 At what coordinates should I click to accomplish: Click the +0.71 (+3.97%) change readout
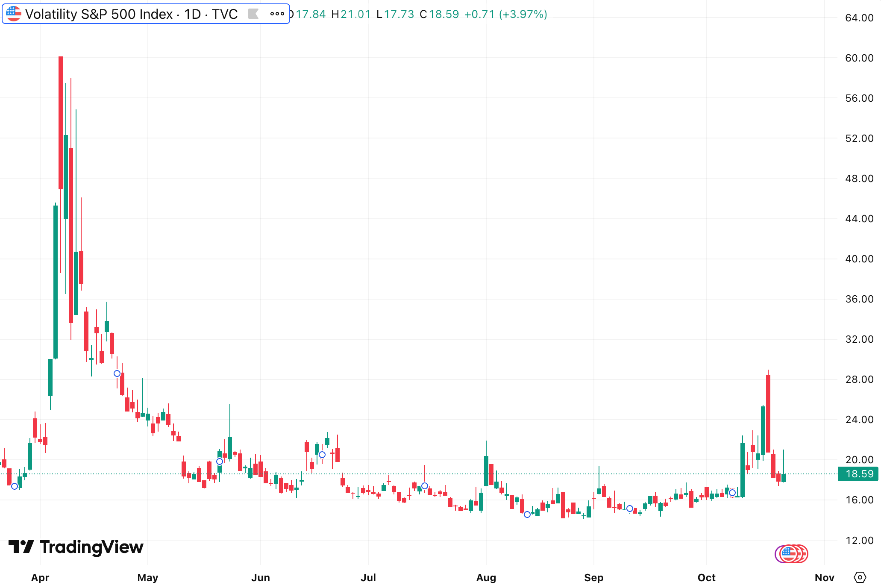tap(505, 14)
